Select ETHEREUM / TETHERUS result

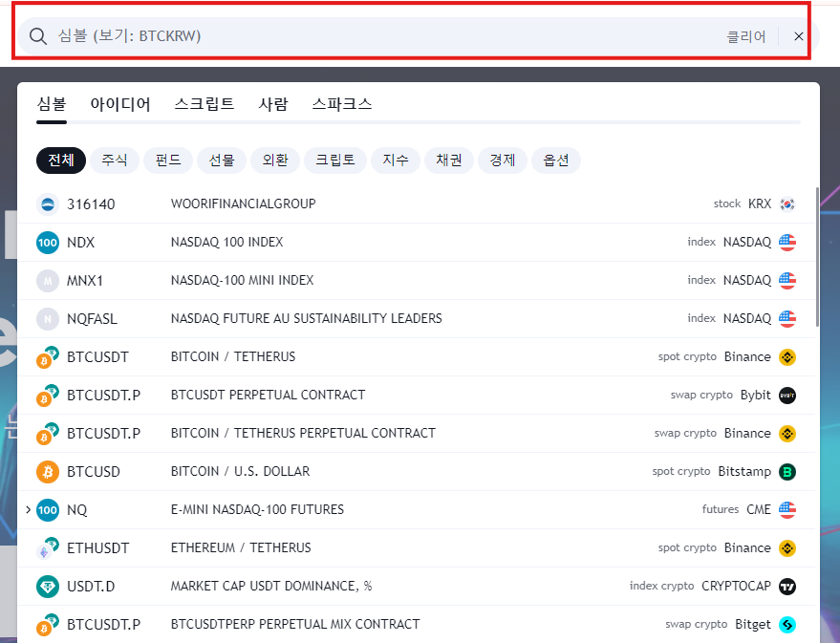(417, 548)
